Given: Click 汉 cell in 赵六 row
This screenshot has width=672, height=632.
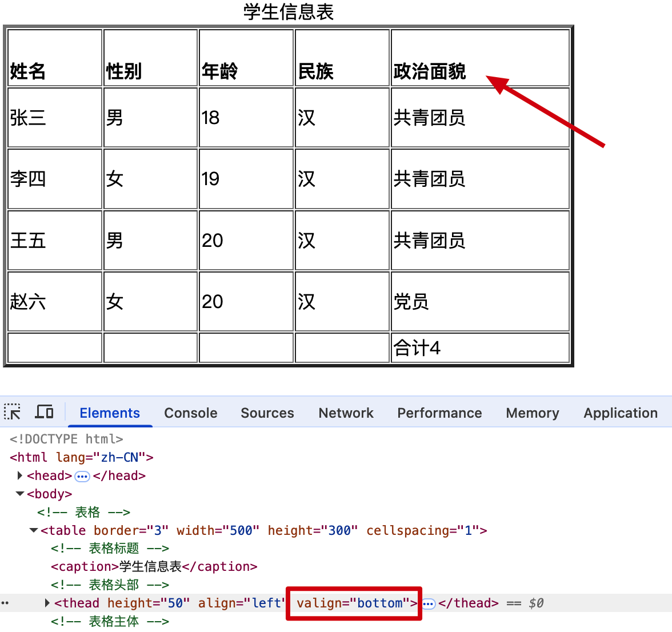Looking at the screenshot, I should tap(342, 301).
